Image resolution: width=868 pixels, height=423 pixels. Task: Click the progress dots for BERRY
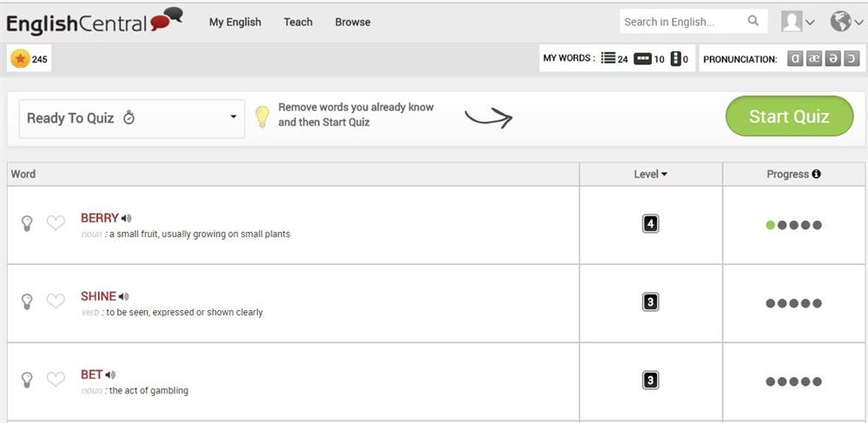[793, 225]
